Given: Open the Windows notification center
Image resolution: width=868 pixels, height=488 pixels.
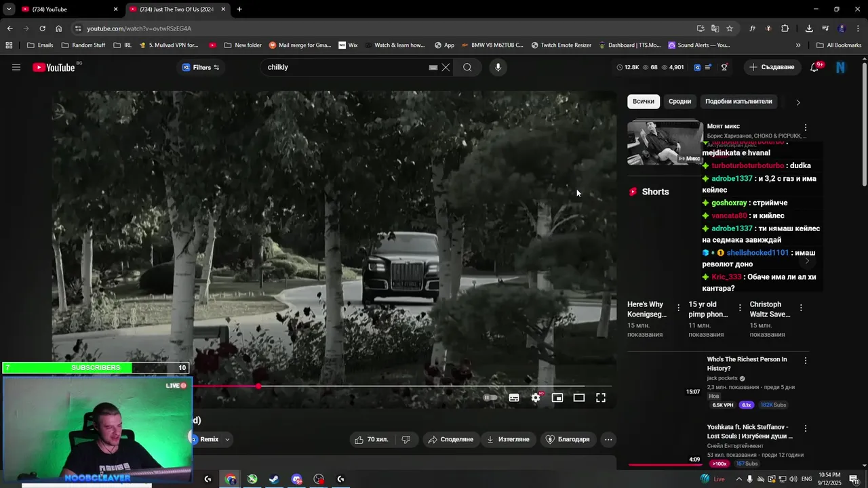Looking at the screenshot, I should click(x=854, y=479).
